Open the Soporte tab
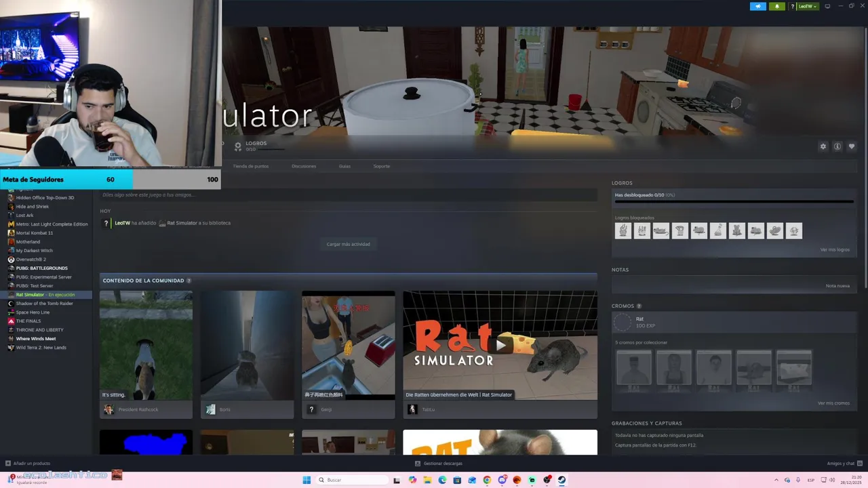868x488 pixels. click(x=381, y=166)
